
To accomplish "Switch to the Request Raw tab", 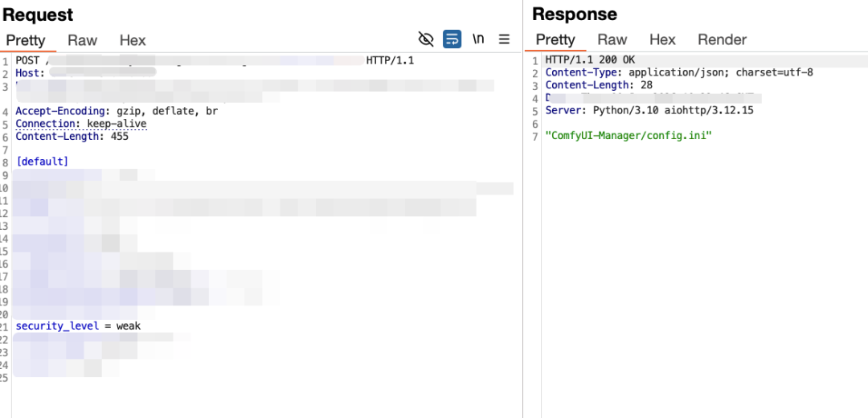I will click(82, 40).
